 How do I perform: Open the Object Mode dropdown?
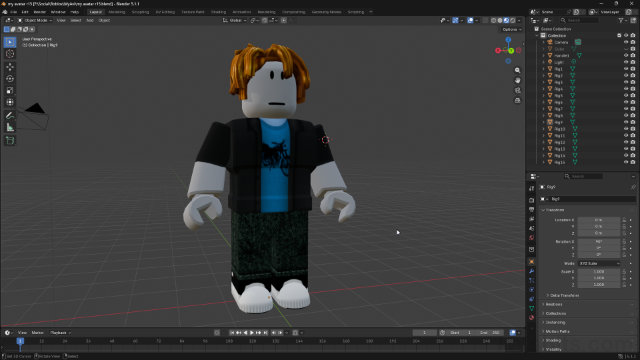[x=35, y=20]
